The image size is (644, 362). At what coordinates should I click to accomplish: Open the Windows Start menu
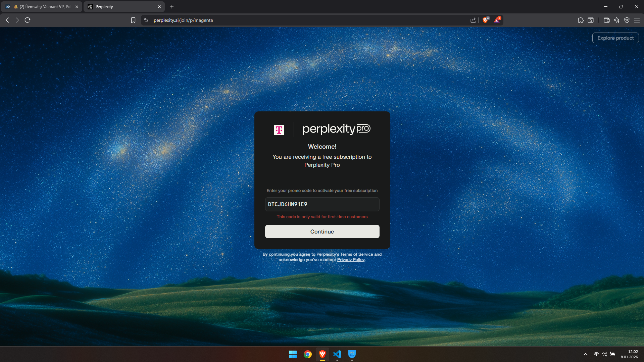click(x=293, y=354)
